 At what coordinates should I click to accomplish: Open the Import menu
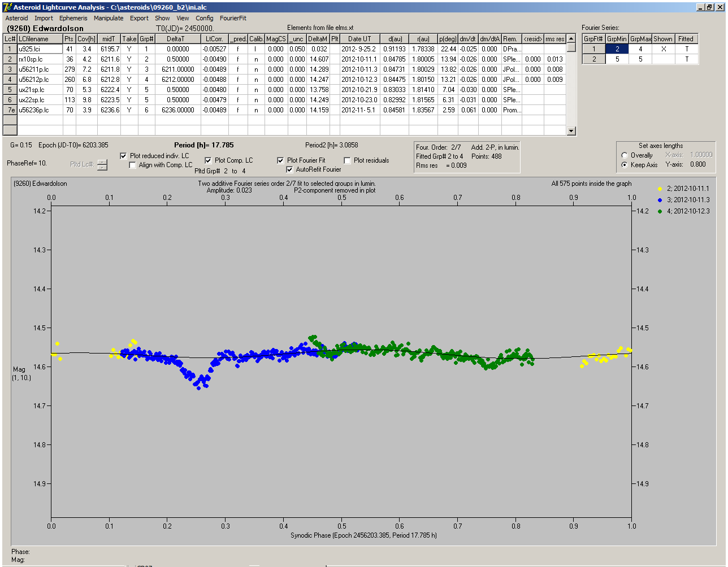pyautogui.click(x=44, y=18)
